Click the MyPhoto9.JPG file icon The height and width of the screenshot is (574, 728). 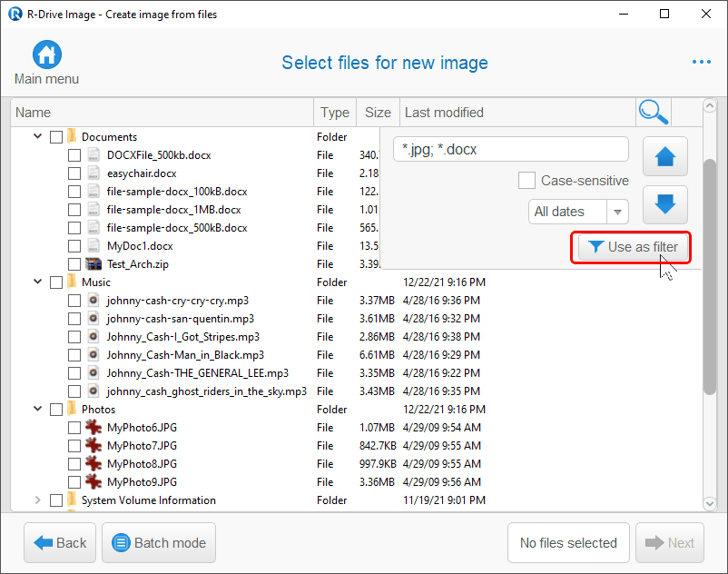(93, 481)
